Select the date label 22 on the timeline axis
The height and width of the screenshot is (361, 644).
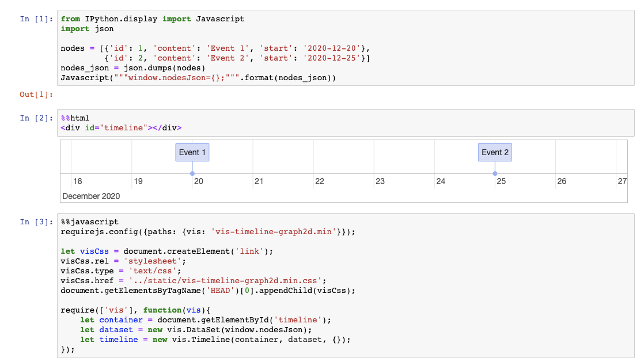(320, 181)
